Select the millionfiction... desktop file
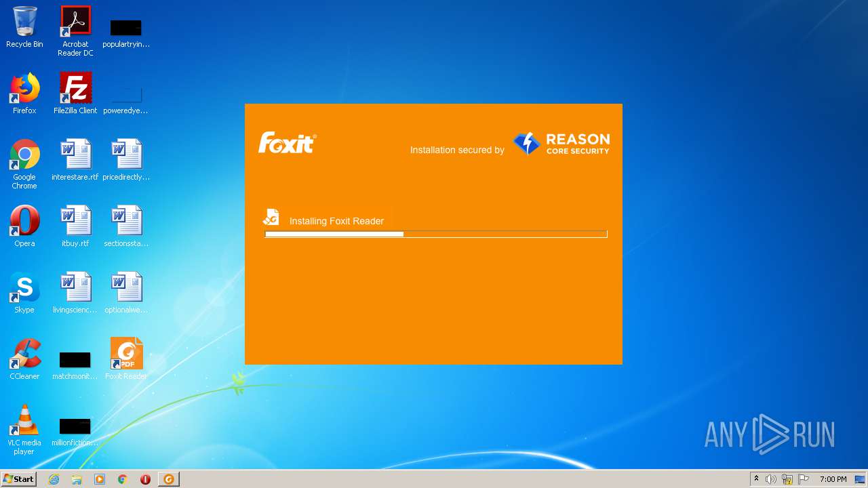 75,431
